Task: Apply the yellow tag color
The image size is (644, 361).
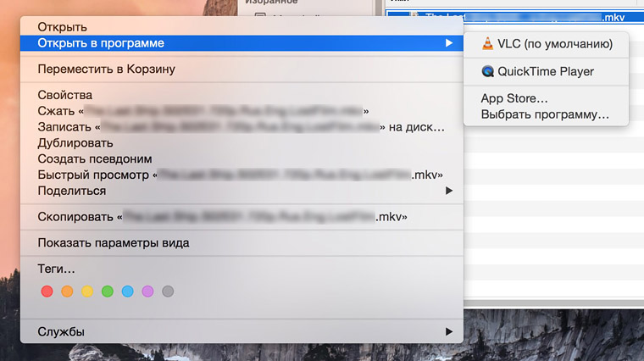Action: click(x=87, y=292)
